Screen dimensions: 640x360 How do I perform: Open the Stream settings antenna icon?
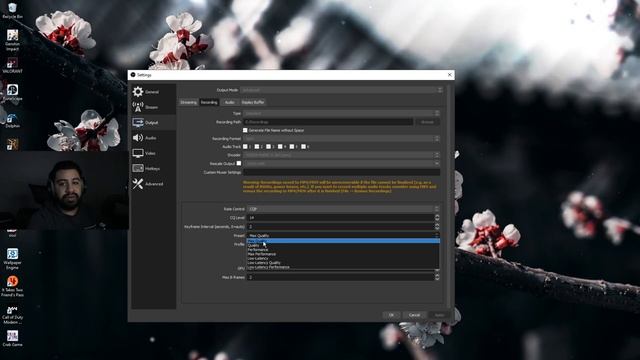point(138,107)
